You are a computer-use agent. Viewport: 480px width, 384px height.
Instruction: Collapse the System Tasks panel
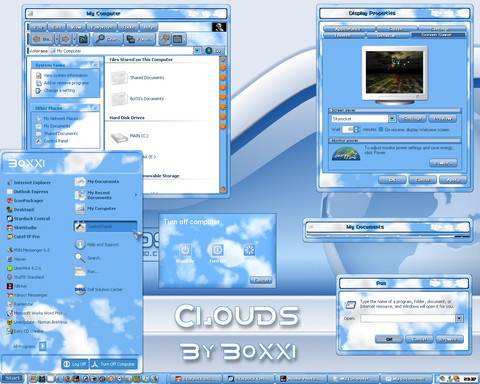95,65
